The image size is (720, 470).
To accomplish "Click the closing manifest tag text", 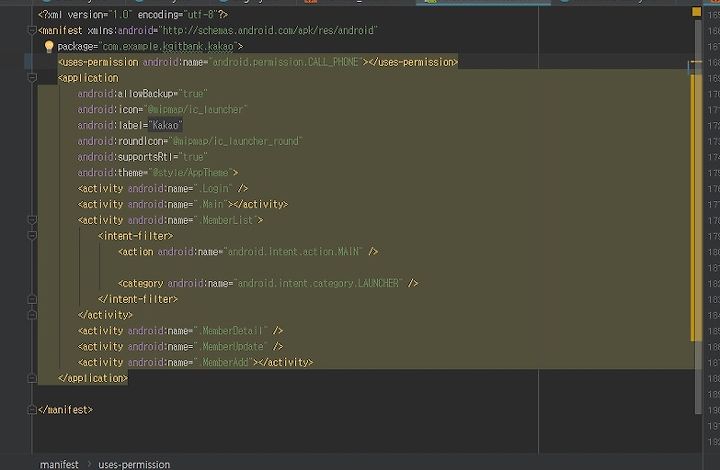I will 65,410.
